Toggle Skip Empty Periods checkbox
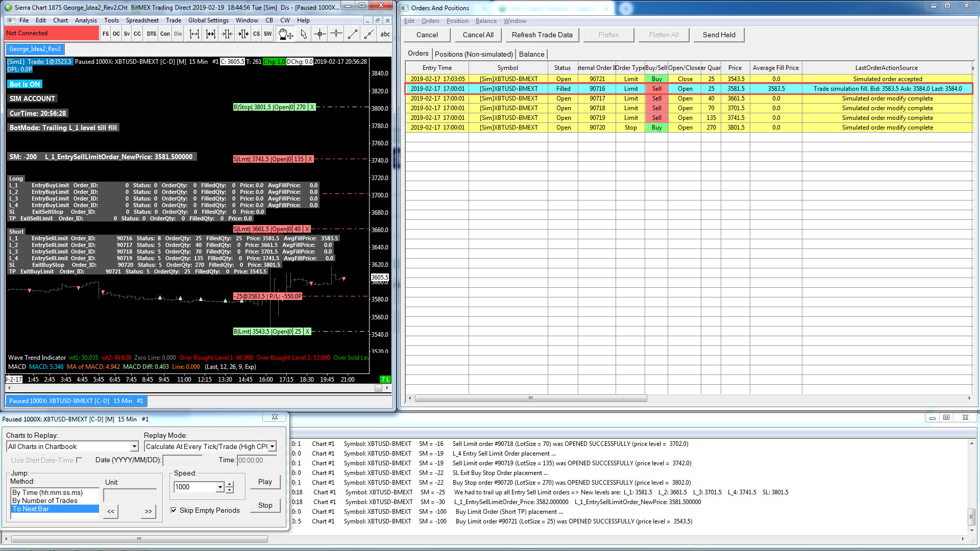The height and width of the screenshot is (551, 980). (174, 510)
